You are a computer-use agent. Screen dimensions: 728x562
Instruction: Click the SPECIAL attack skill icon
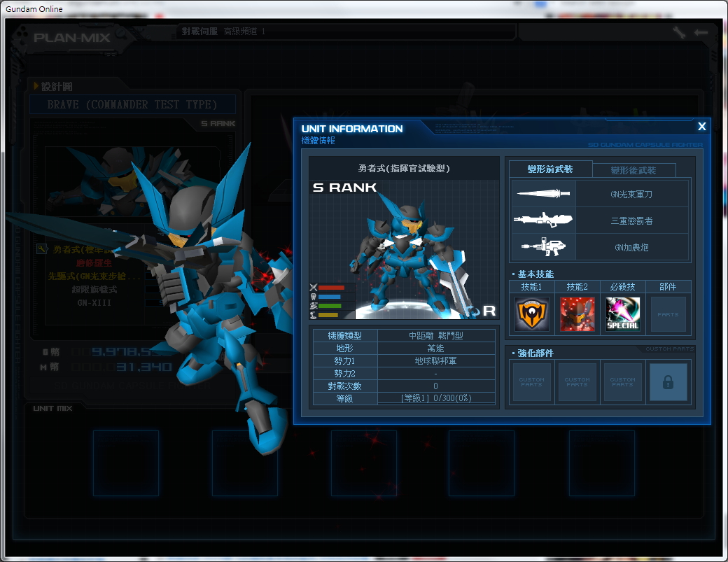click(x=622, y=314)
